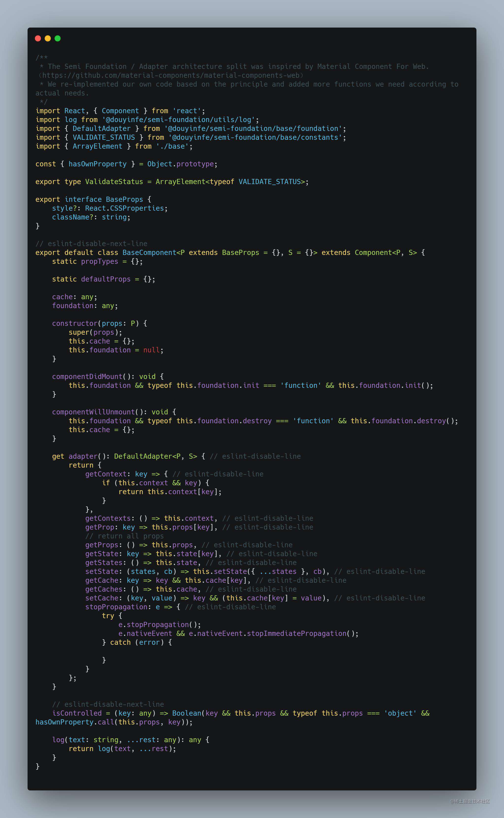This screenshot has width=504, height=818.
Task: Click the 'cache: any;' field declaration
Action: (74, 297)
